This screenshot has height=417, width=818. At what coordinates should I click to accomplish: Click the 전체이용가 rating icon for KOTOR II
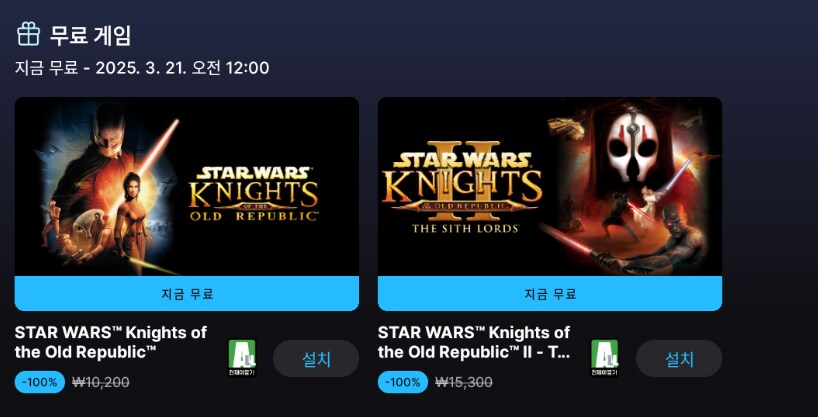click(x=605, y=358)
